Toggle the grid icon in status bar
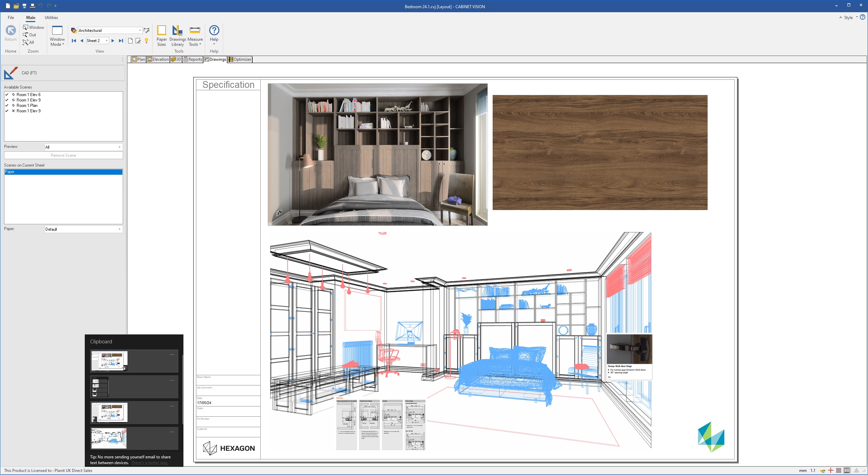Screen dimensions: 868x475 click(x=839, y=470)
